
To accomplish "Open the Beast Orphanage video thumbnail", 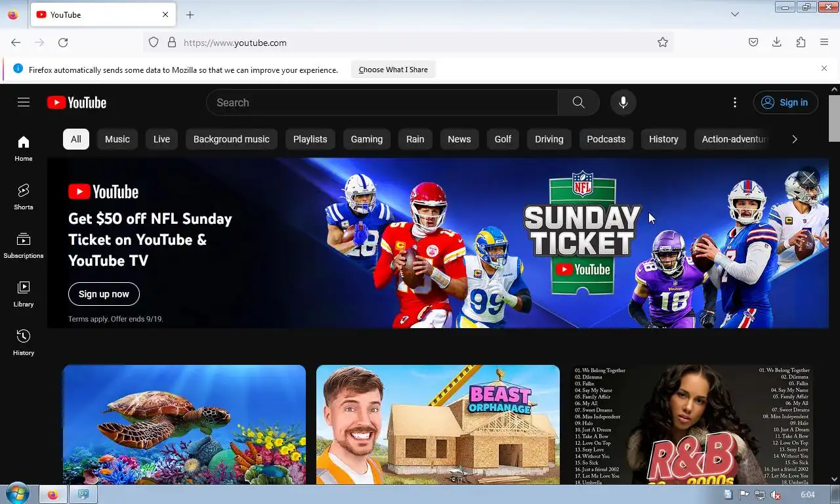I will (x=438, y=425).
